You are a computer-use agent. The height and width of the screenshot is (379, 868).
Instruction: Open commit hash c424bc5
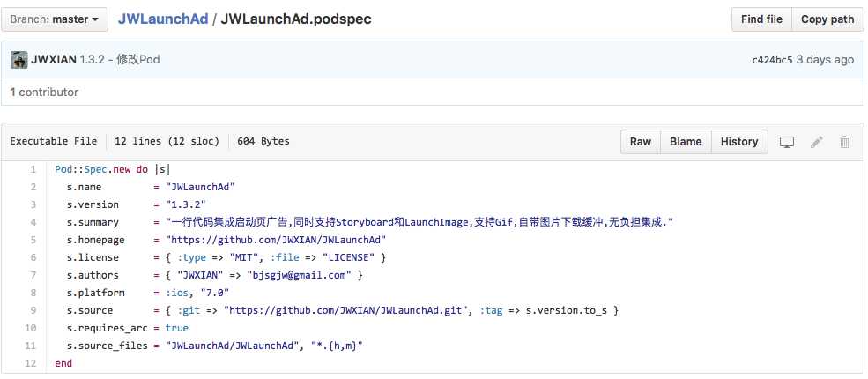tap(772, 60)
